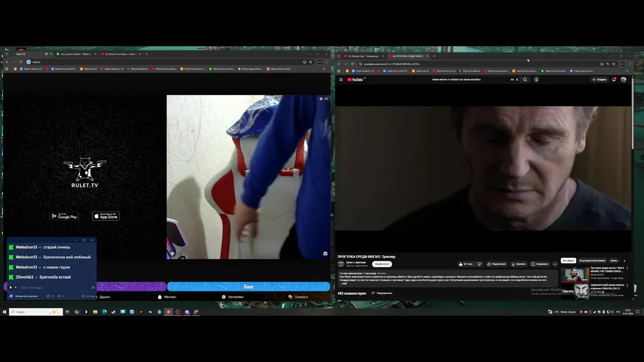Open the YouTube account avatar menu

click(x=623, y=79)
